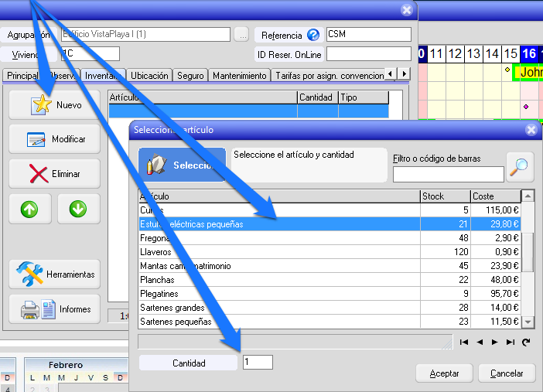Viewport: 543px width, 392px height.
Task: Click the Cantidad input field
Action: (x=258, y=363)
